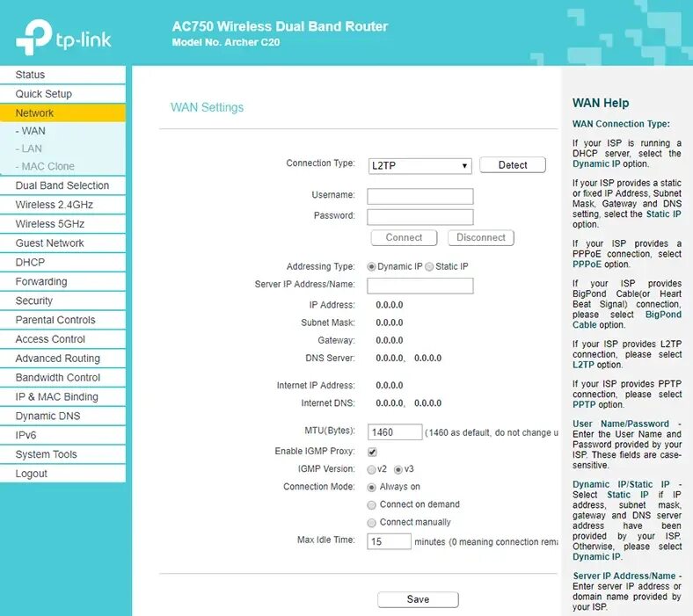Open Access Control settings
Screen dimensions: 693x616
[62, 339]
